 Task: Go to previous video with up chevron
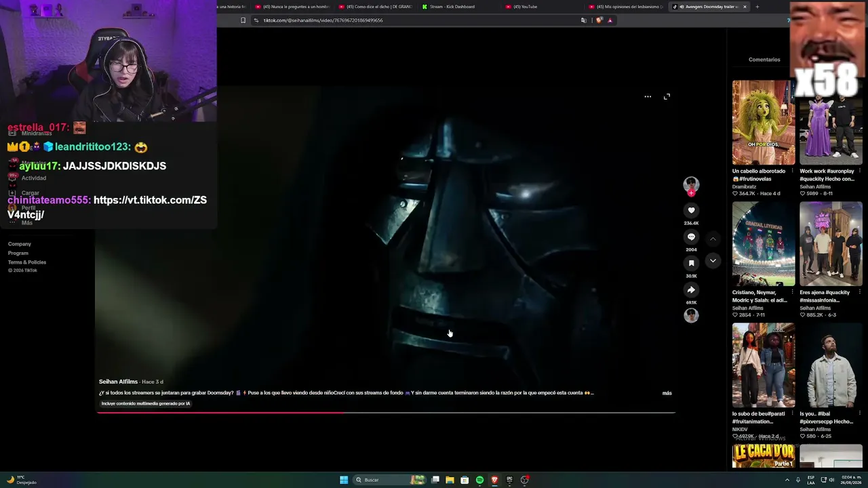click(713, 239)
